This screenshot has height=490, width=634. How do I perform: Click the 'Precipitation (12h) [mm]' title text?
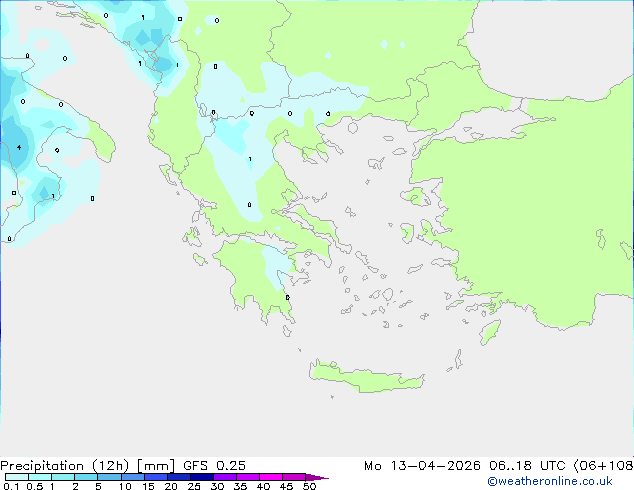pos(88,466)
